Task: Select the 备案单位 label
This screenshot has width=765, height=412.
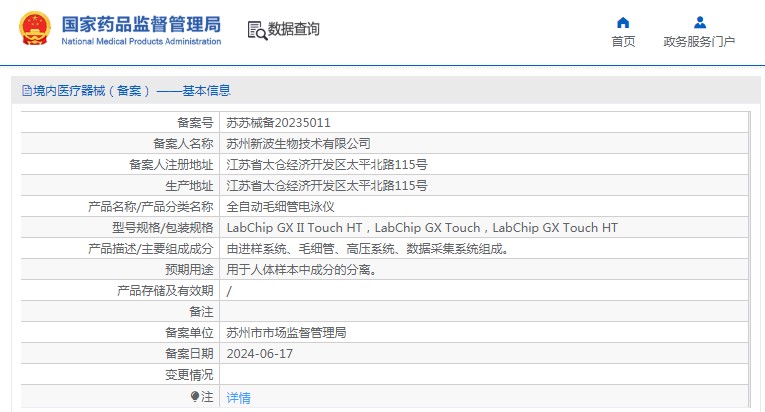Action: 189,332
